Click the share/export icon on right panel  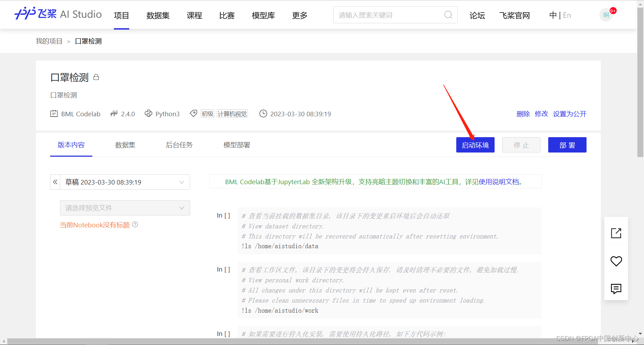click(616, 233)
